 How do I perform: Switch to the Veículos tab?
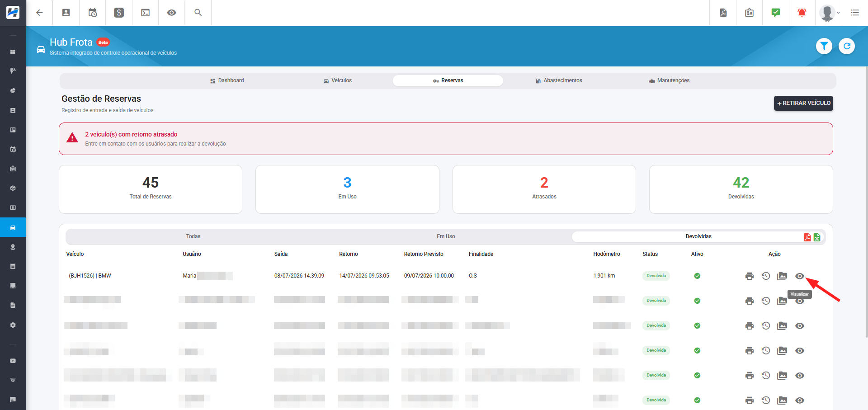pos(338,80)
